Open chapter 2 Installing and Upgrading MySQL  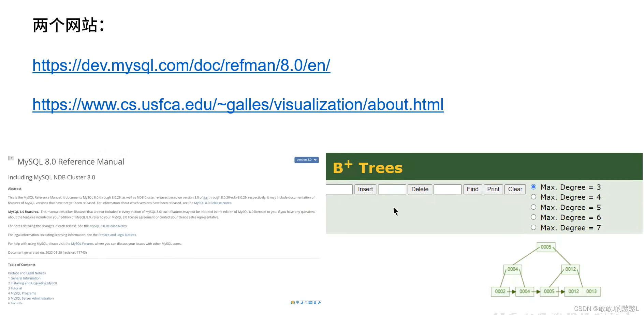tap(33, 283)
